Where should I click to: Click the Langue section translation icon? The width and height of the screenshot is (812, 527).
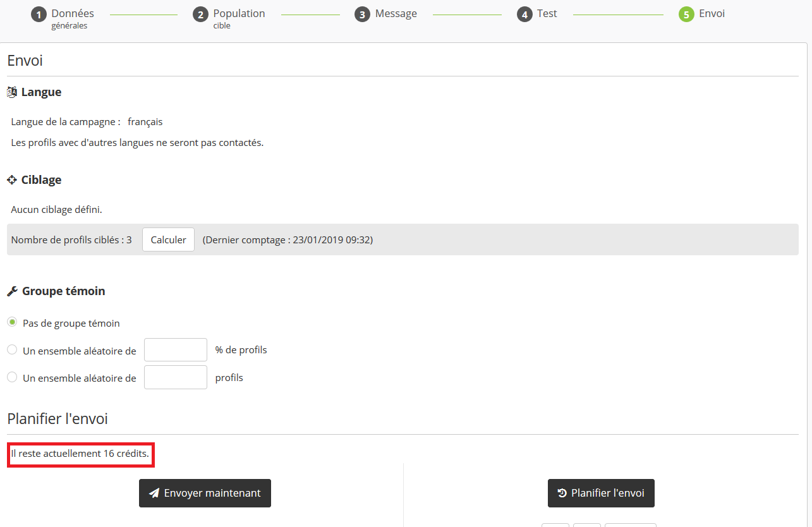click(11, 92)
